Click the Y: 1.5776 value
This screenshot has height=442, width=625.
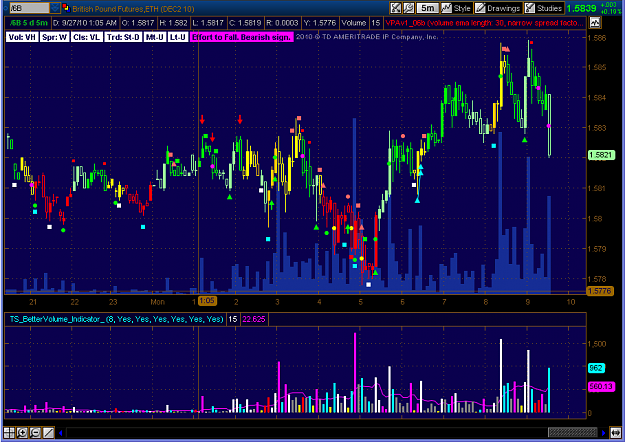(320, 23)
